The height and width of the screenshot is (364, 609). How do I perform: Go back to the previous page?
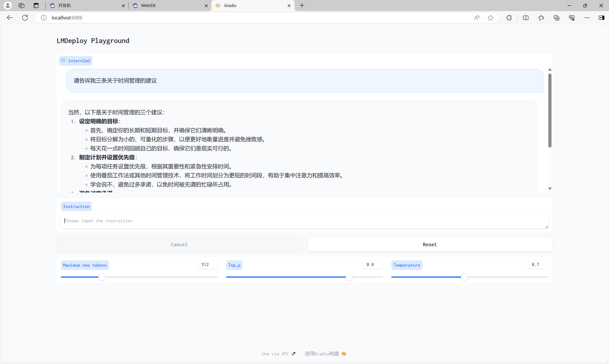pyautogui.click(x=10, y=18)
